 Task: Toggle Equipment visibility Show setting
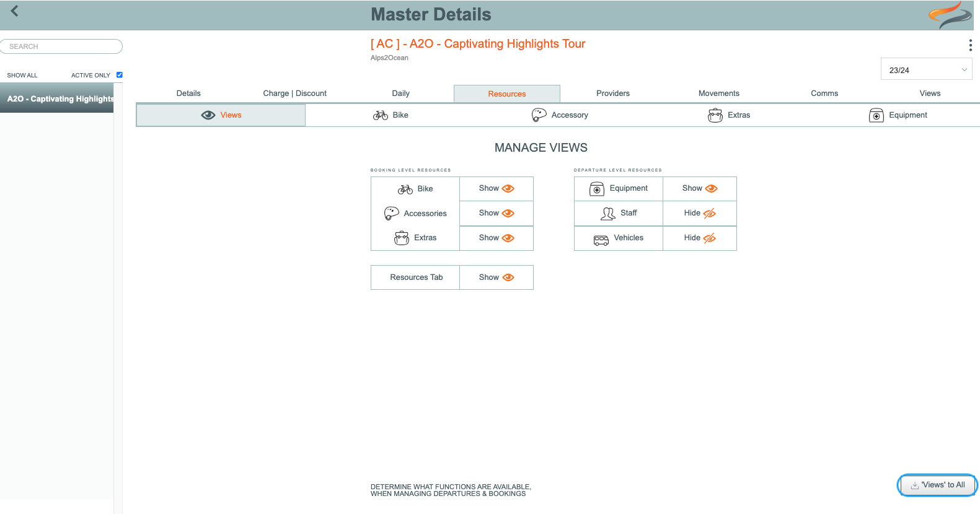pyautogui.click(x=700, y=188)
